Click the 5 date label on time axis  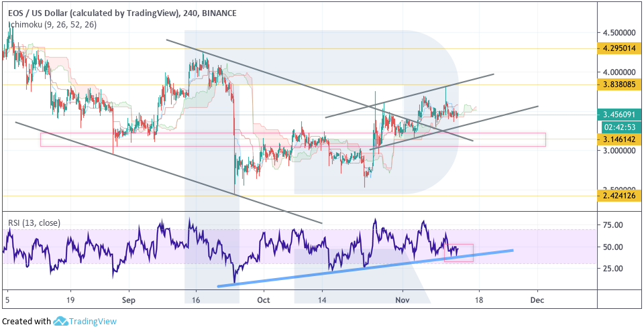pos(7,301)
